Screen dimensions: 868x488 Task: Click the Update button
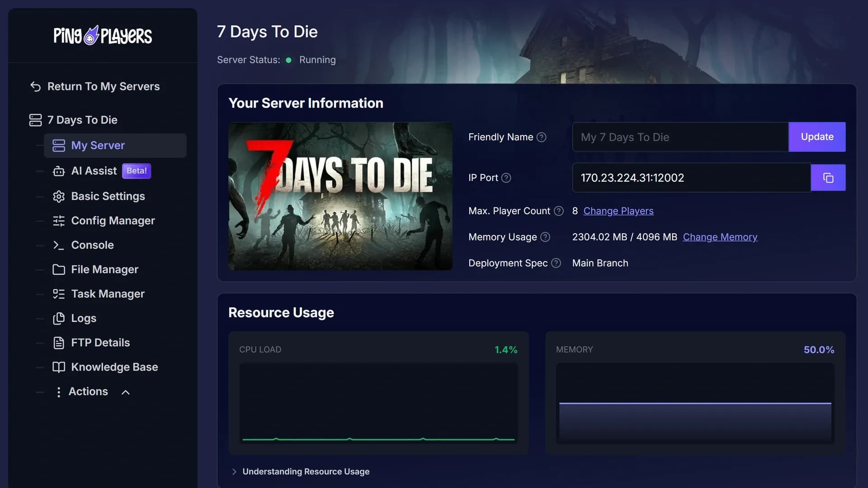(817, 137)
